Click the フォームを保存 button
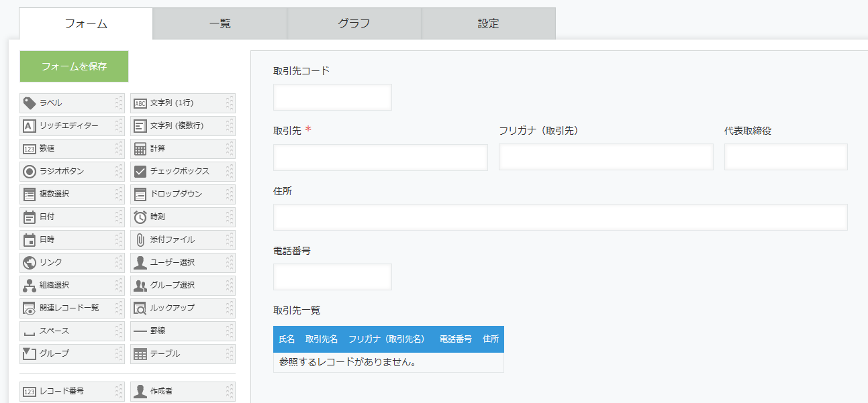This screenshot has width=868, height=403. [x=74, y=66]
